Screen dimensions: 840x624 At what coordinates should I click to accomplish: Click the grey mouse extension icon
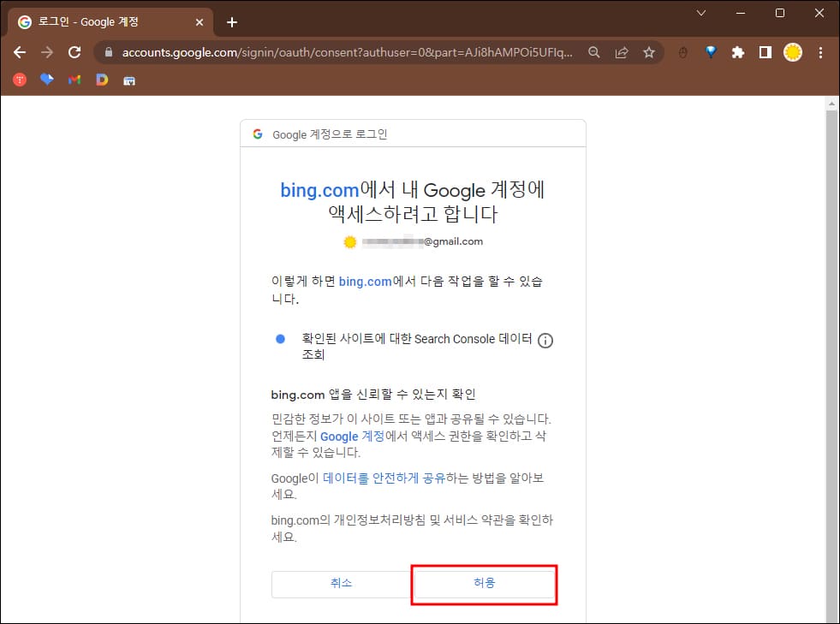(682, 52)
